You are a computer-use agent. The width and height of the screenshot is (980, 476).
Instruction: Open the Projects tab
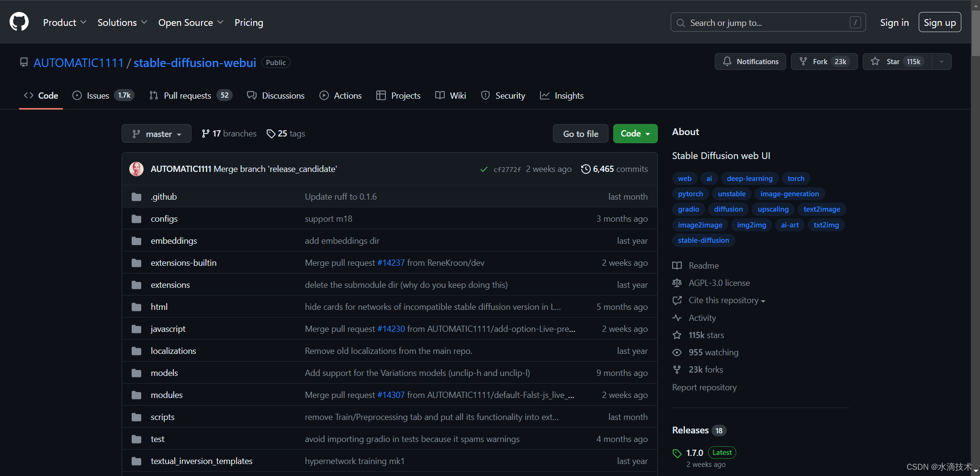click(398, 96)
